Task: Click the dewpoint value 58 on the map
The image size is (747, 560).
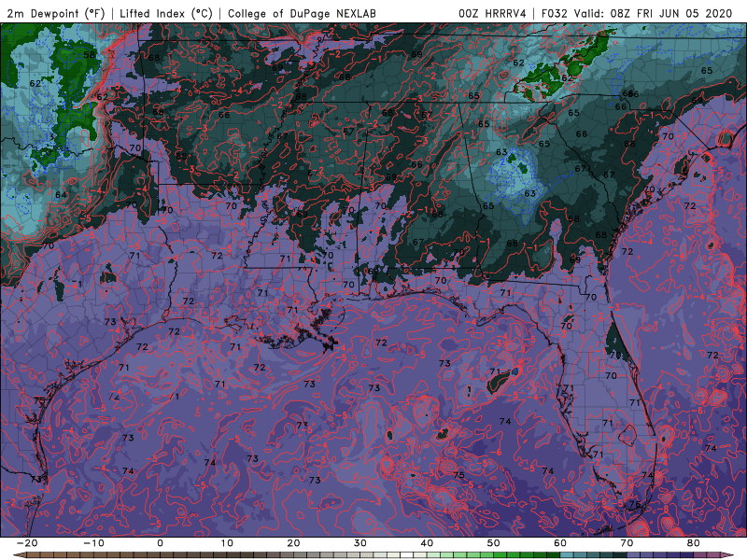Action: (89, 55)
